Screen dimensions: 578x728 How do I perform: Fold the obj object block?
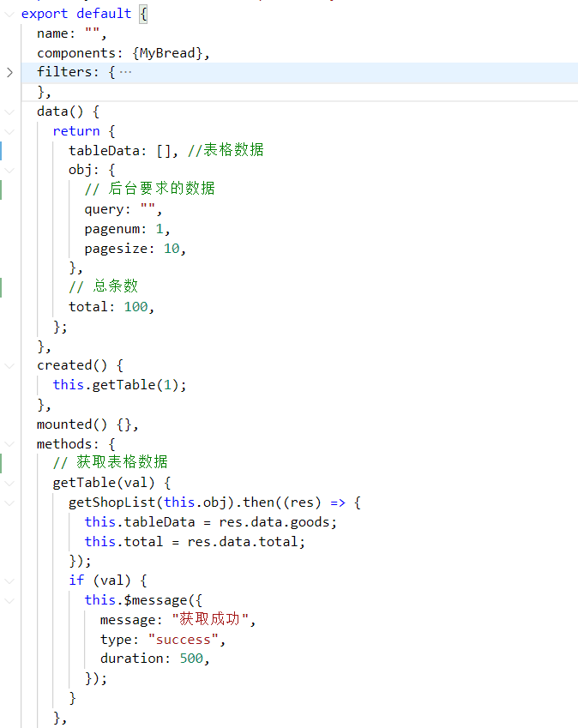click(x=9, y=170)
